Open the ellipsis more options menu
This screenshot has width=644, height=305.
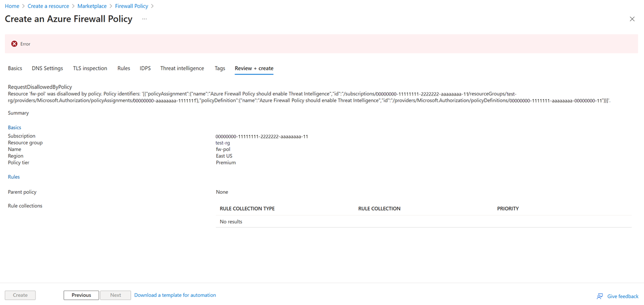(144, 19)
